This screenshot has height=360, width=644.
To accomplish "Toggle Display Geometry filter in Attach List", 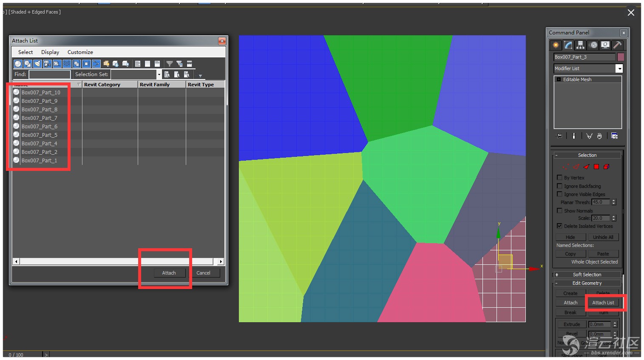I will pyautogui.click(x=18, y=64).
